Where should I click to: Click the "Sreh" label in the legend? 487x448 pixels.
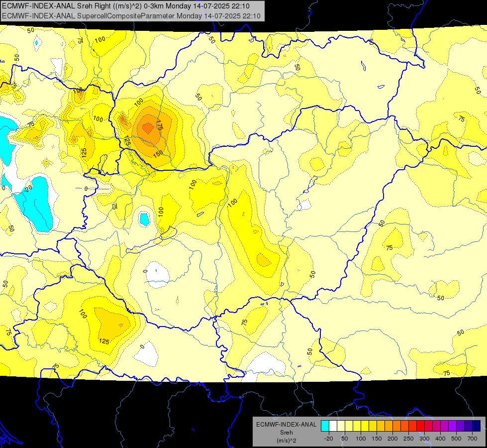tap(287, 433)
